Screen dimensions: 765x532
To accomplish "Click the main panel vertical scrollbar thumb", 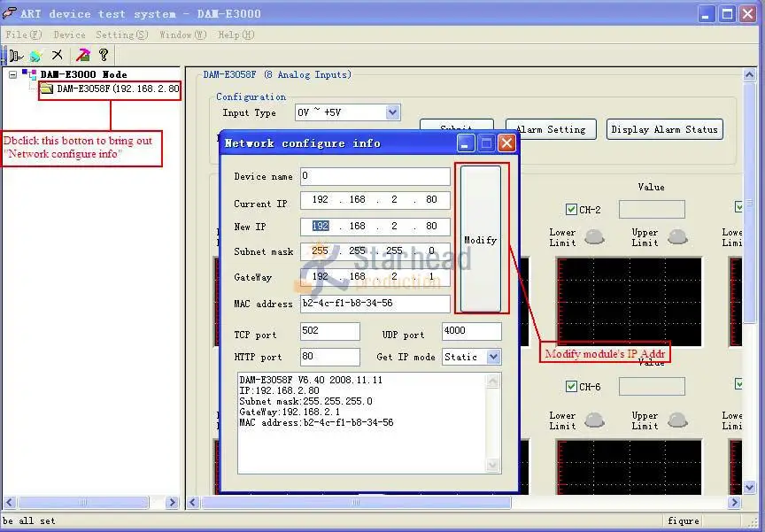I will (x=749, y=203).
